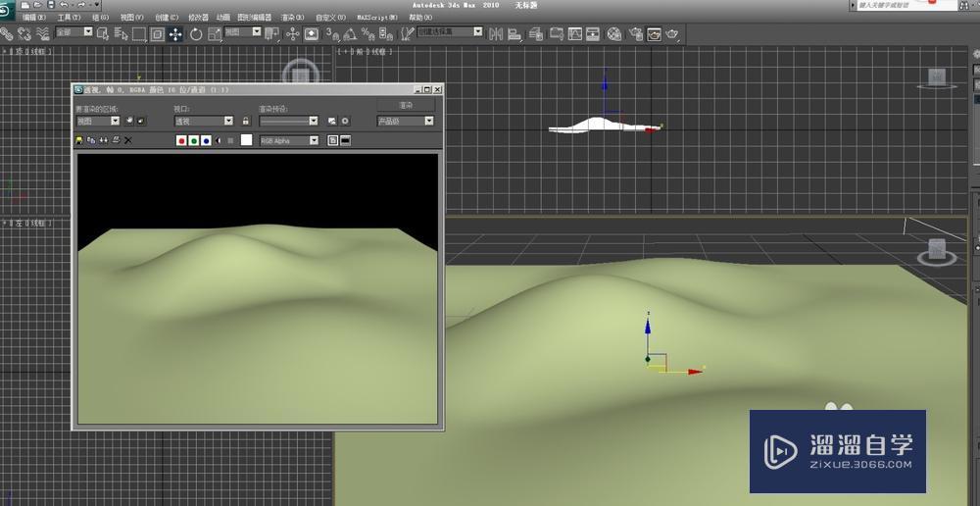
Task: Toggle the green channel in render window
Action: tap(194, 140)
